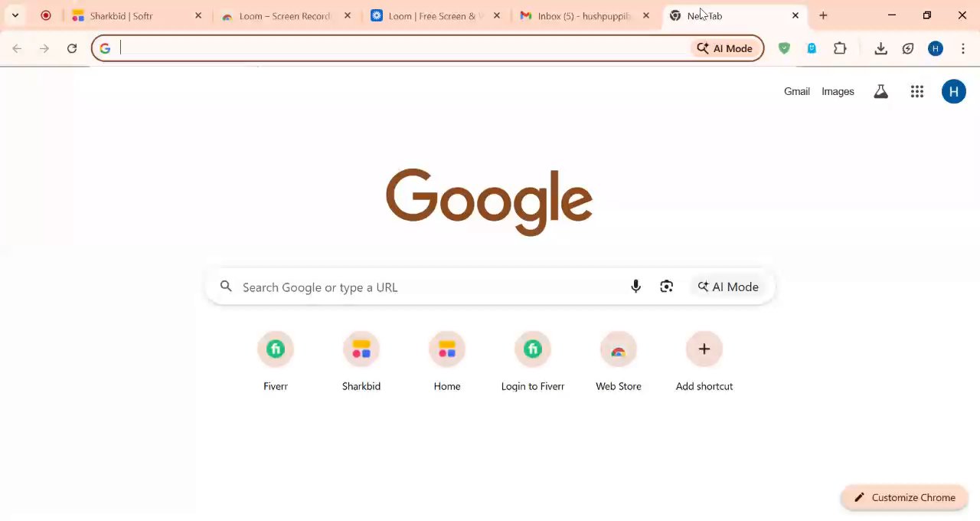Click Customize Chrome button
The width and height of the screenshot is (980, 521).
904,497
